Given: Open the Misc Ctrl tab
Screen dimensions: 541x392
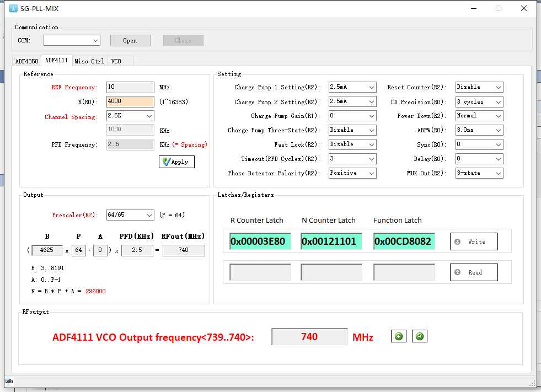Looking at the screenshot, I should tap(89, 61).
